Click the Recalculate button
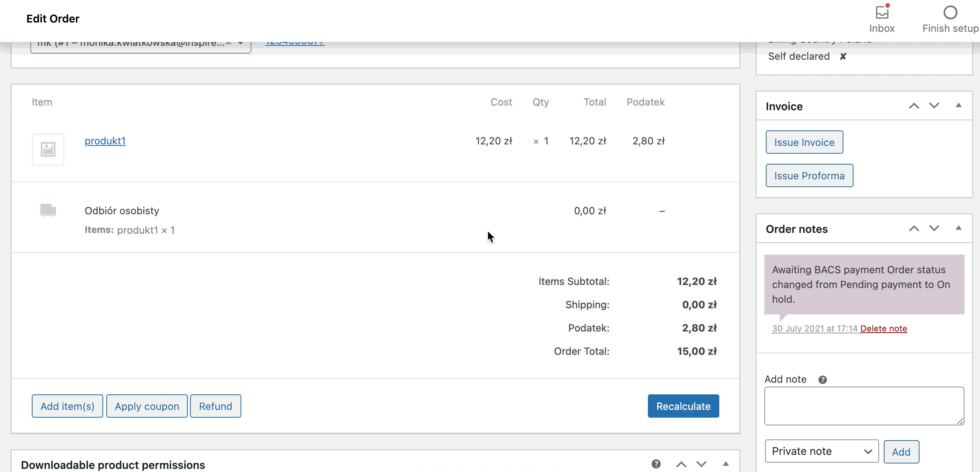 click(683, 406)
